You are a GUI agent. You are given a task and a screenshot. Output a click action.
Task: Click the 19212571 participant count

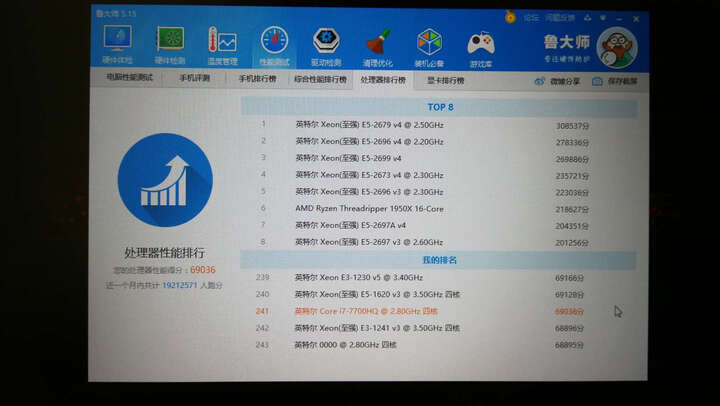click(x=180, y=285)
